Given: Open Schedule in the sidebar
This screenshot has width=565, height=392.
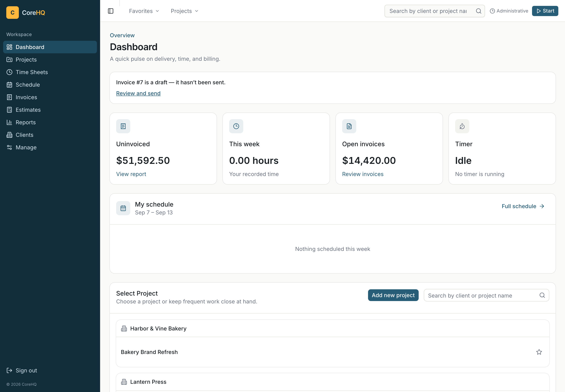Looking at the screenshot, I should (50, 85).
